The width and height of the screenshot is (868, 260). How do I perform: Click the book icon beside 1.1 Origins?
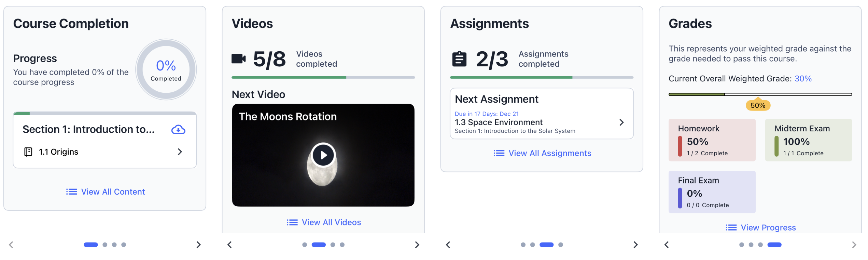[x=28, y=152]
